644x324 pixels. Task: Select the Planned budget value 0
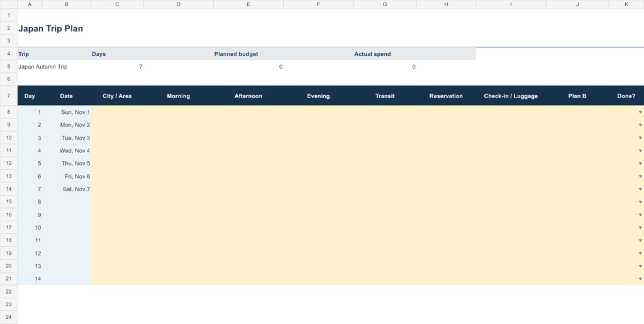248,67
